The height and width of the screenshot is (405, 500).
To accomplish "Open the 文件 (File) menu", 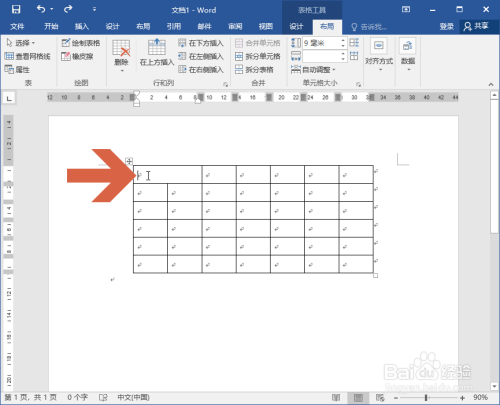I will click(x=17, y=26).
